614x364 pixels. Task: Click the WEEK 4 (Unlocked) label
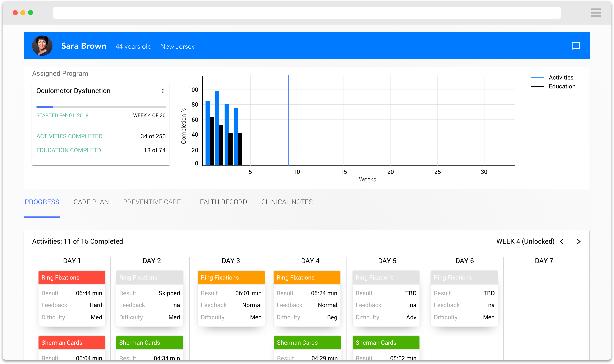click(x=525, y=241)
